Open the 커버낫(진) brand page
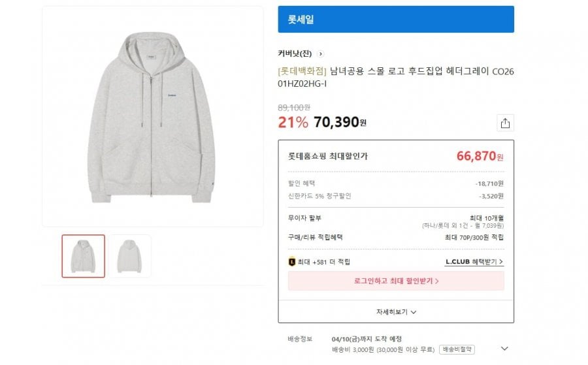The height and width of the screenshot is (365, 588). pos(295,54)
